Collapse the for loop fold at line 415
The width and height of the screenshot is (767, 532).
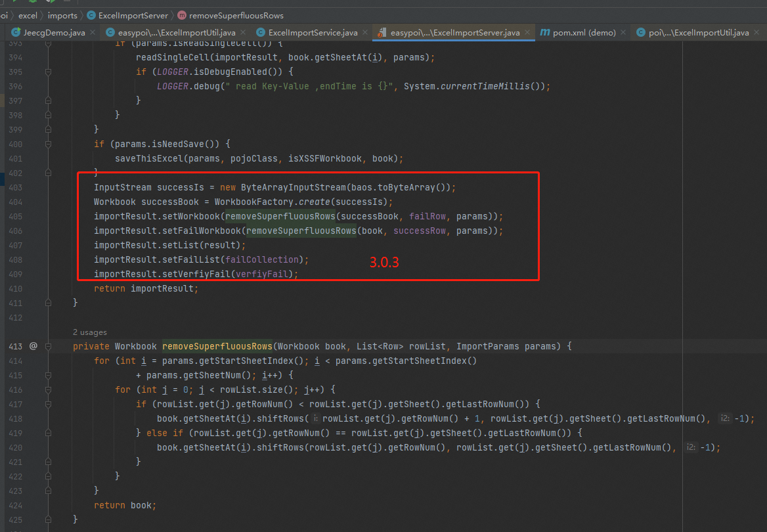(48, 376)
